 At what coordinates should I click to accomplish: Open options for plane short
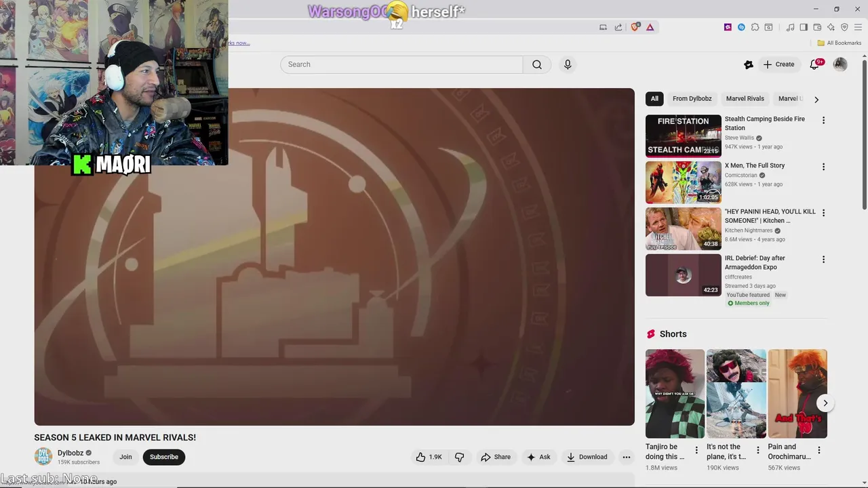coord(758,450)
